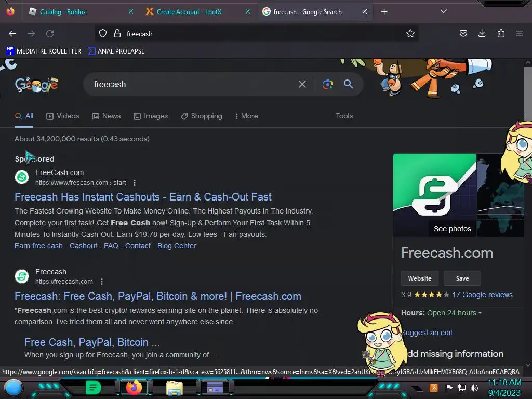The image size is (532, 399).
Task: Click the site security padlock icon
Action: (117, 34)
